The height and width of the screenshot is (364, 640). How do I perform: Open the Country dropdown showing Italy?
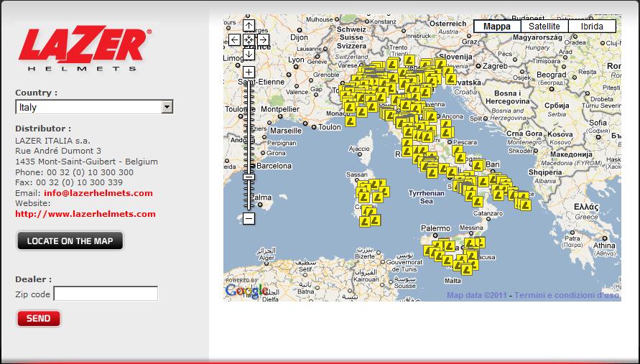click(x=88, y=107)
